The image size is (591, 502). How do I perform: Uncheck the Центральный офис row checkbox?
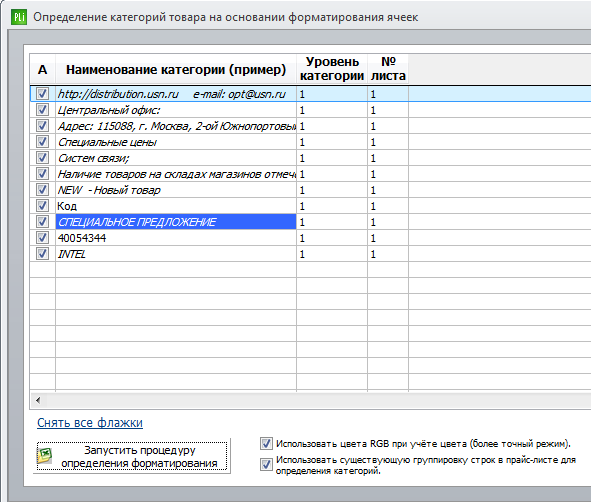[x=42, y=110]
